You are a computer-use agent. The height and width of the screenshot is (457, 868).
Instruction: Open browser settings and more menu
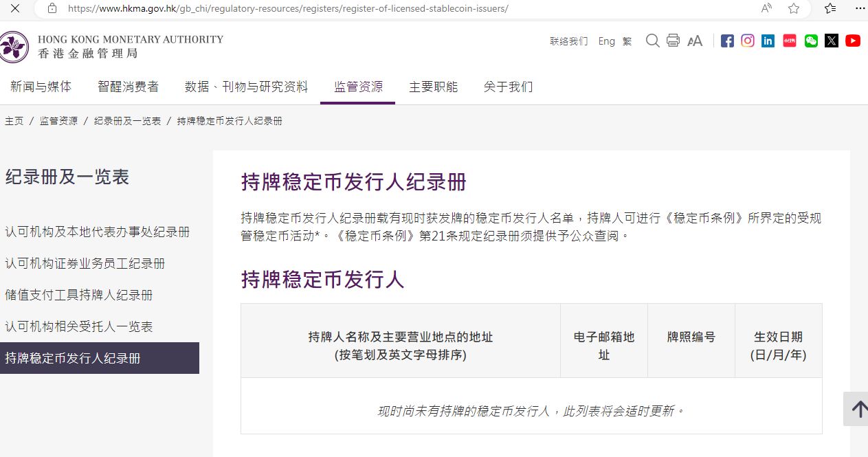(x=860, y=8)
